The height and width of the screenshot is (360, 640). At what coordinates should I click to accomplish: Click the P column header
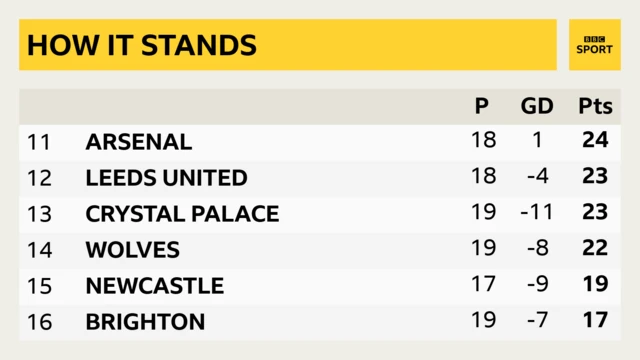click(x=482, y=106)
